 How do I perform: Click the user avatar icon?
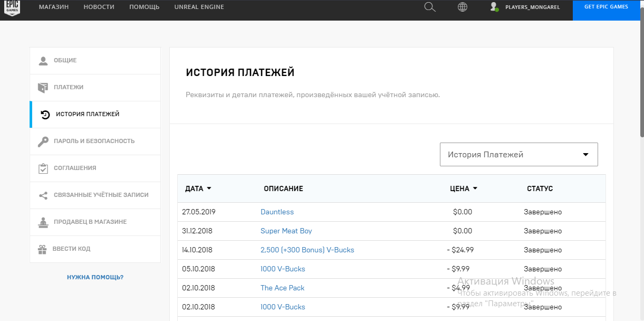(x=494, y=7)
